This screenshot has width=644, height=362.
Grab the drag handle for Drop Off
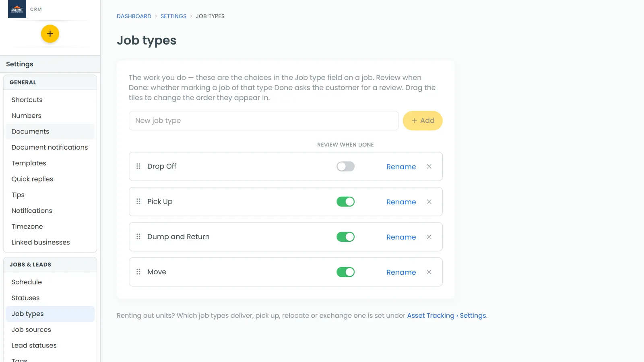tap(138, 166)
